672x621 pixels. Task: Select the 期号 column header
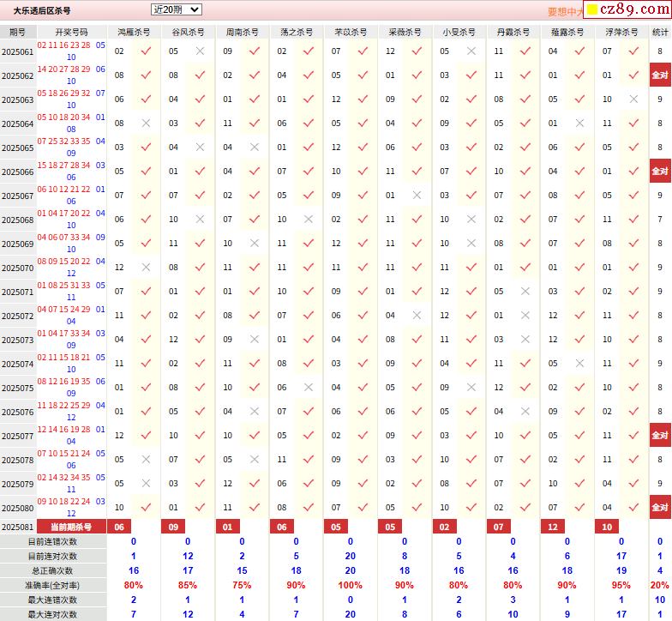[17, 33]
